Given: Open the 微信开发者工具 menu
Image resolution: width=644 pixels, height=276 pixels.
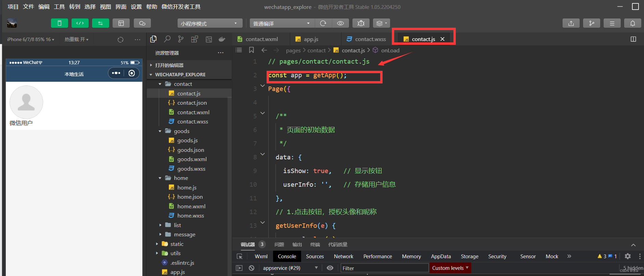Looking at the screenshot, I should pyautogui.click(x=181, y=6).
